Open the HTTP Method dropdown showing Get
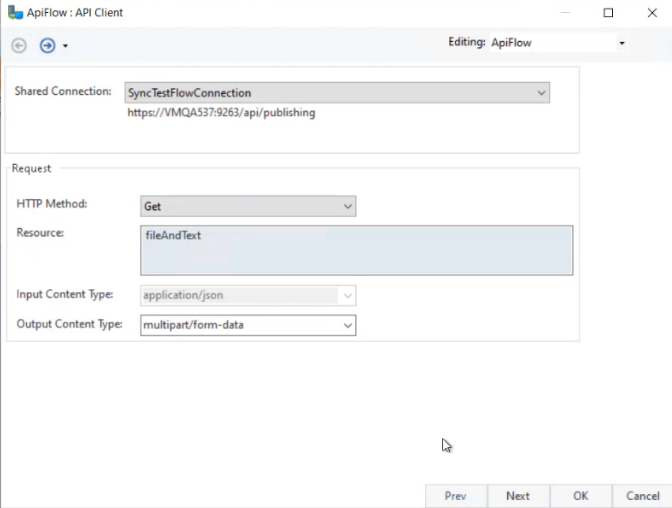 click(x=348, y=206)
